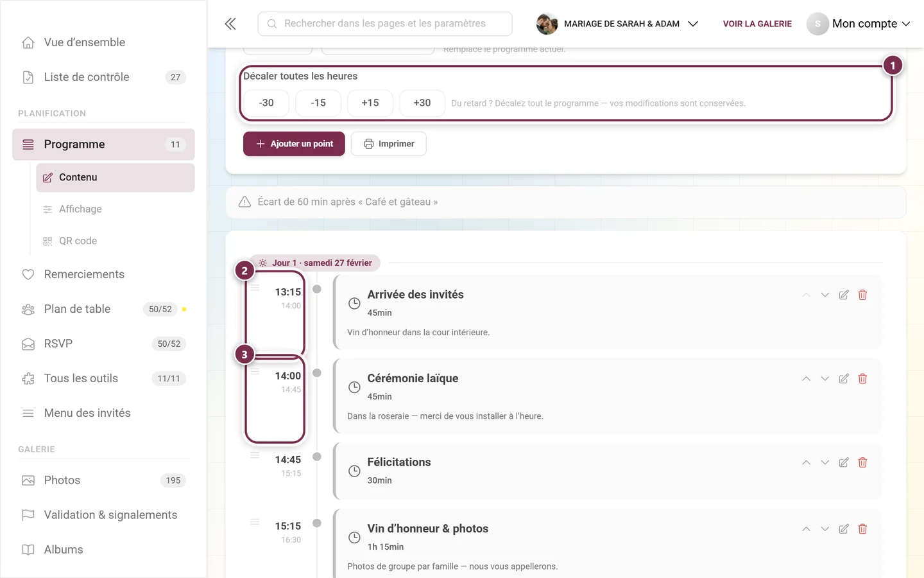Click the Imprimer button
This screenshot has height=578, width=924.
pos(389,144)
